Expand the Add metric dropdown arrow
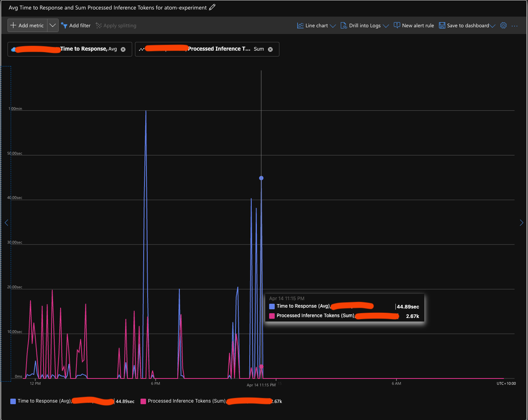The height and width of the screenshot is (420, 528). click(x=53, y=25)
